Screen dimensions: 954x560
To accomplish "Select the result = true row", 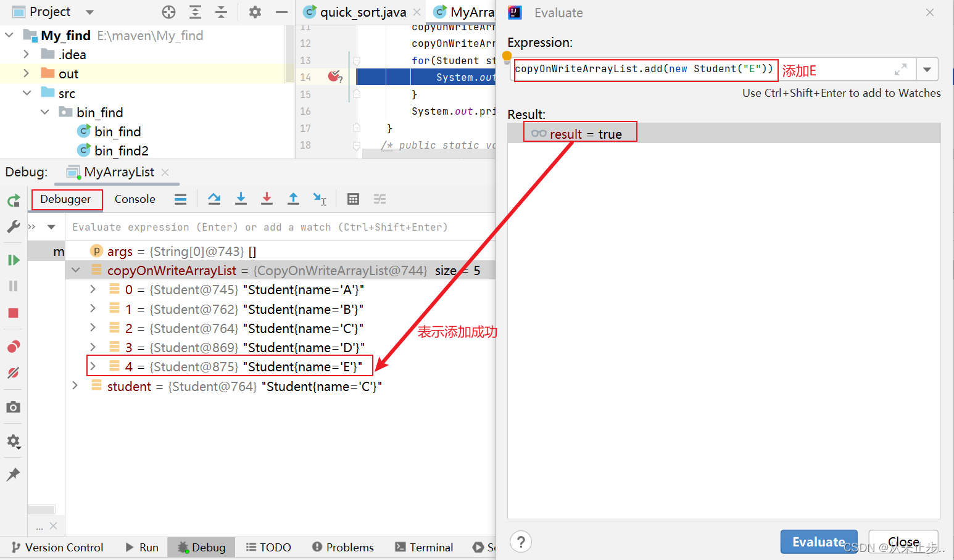I will coord(724,133).
